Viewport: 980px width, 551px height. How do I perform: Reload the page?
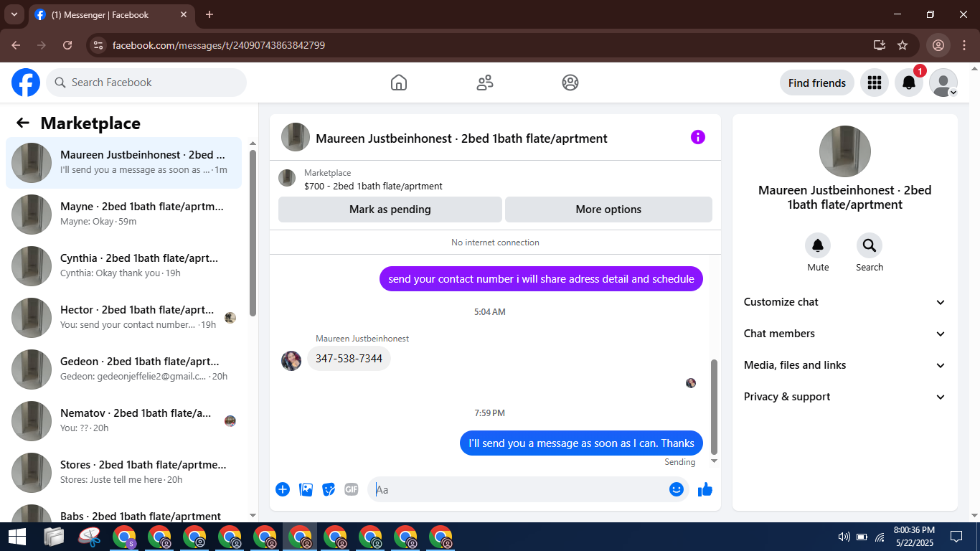[x=67, y=45]
